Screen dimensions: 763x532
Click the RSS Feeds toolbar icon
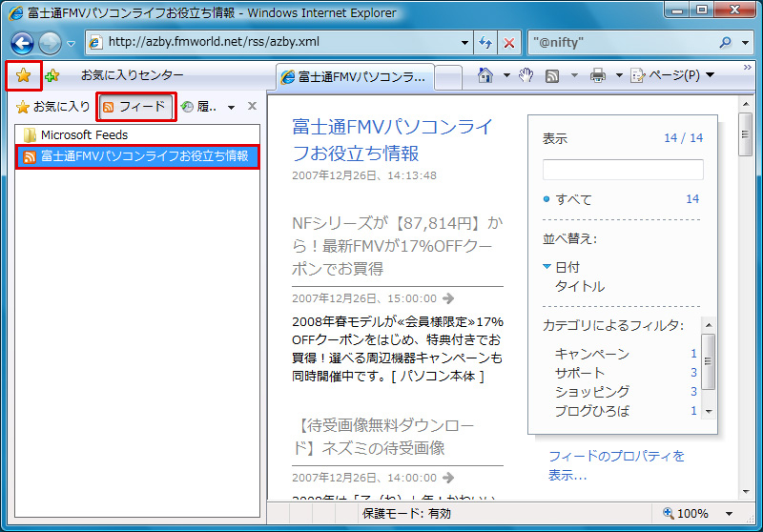click(552, 76)
